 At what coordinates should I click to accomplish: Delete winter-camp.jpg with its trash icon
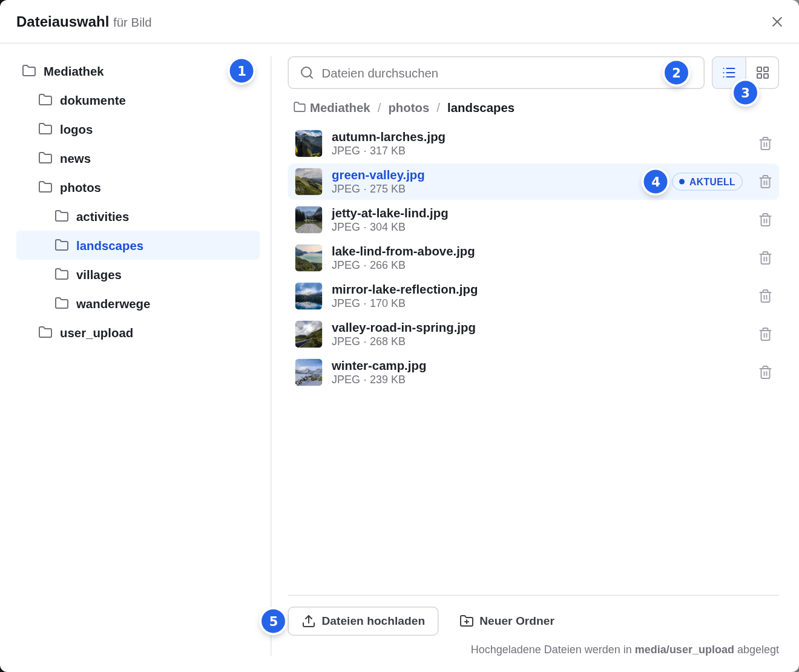tap(765, 372)
